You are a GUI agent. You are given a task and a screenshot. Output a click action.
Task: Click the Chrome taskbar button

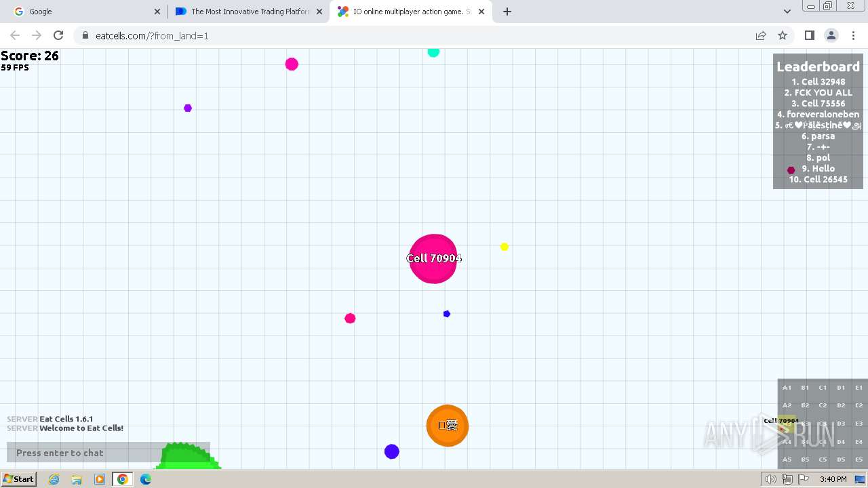[x=123, y=479]
